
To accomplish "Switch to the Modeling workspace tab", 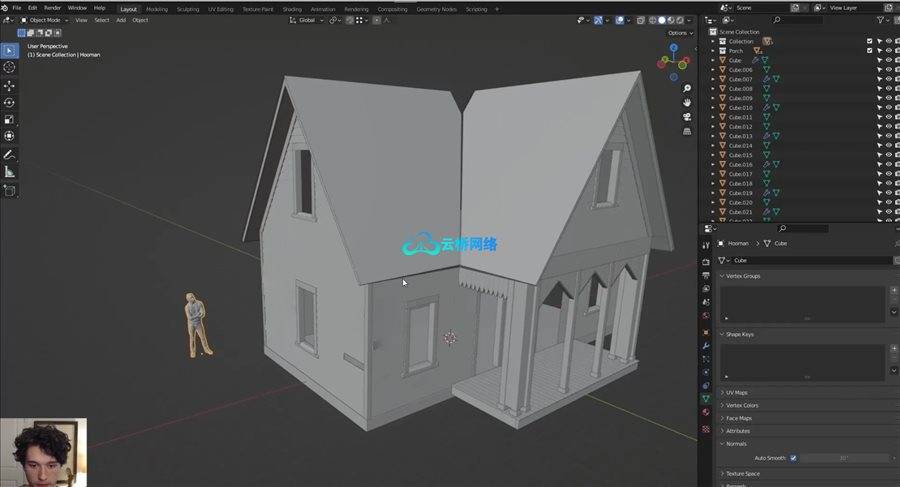I will click(x=157, y=9).
